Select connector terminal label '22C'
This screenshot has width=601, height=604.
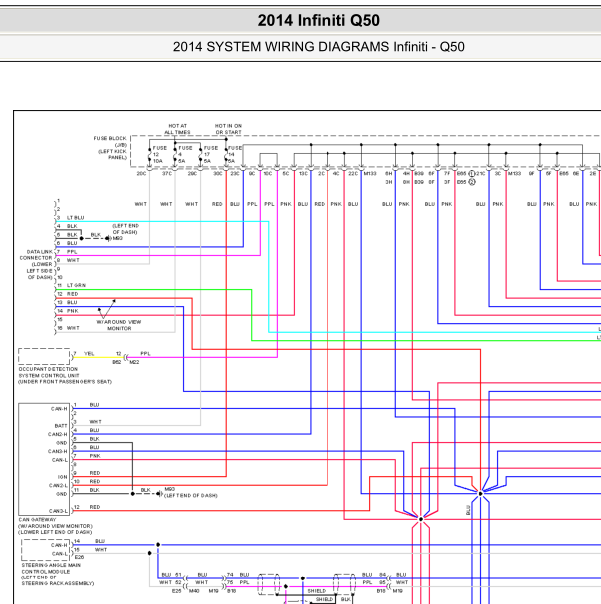(x=353, y=174)
